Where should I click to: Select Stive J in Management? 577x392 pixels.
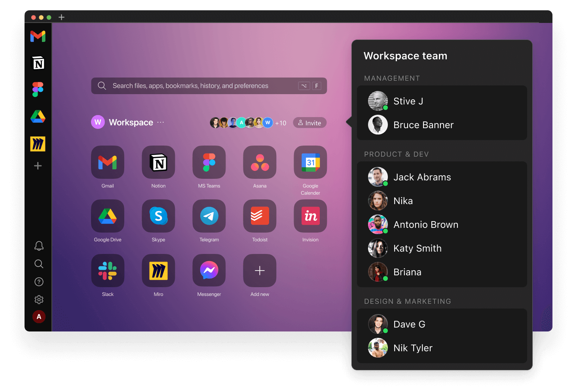(442, 101)
